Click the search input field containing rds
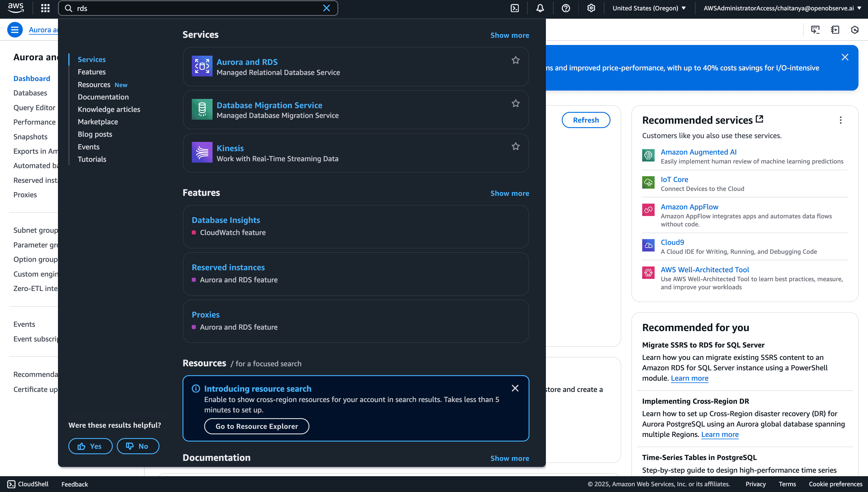This screenshot has height=492, width=868. 196,8
